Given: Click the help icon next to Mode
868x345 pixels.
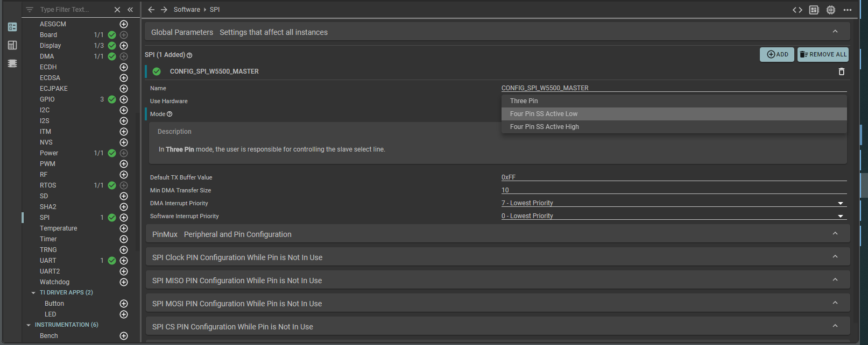Looking at the screenshot, I should click(x=170, y=114).
